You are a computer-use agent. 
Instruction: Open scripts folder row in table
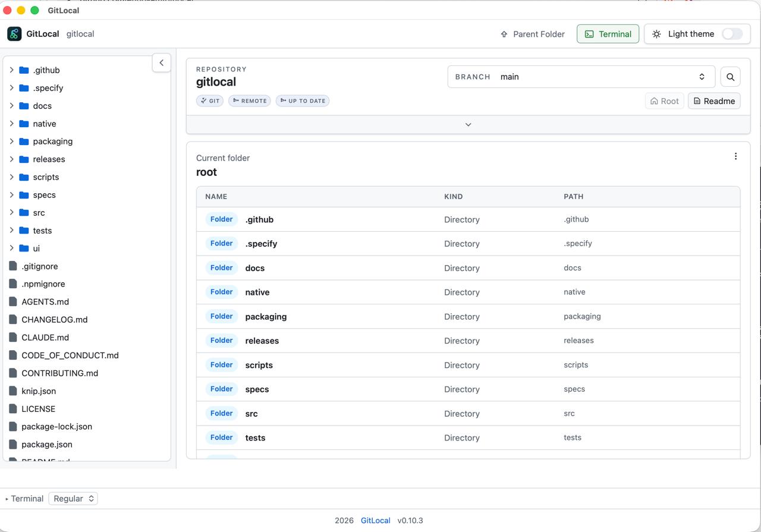point(468,365)
